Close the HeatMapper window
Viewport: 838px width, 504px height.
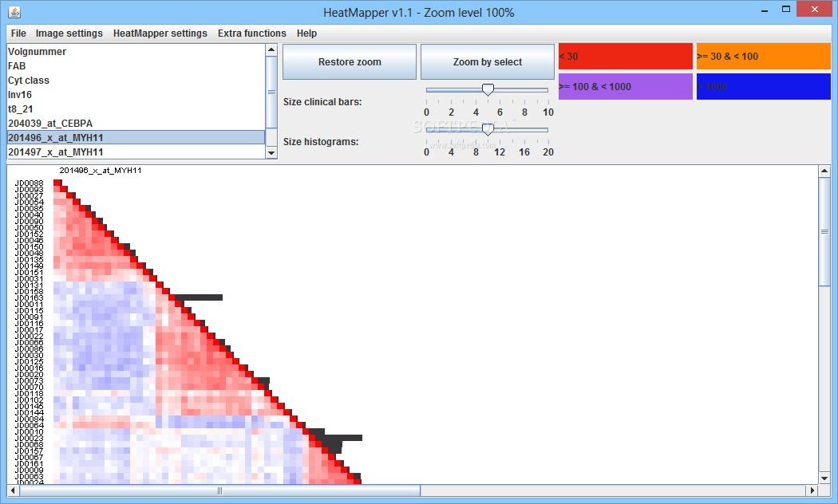(x=815, y=9)
